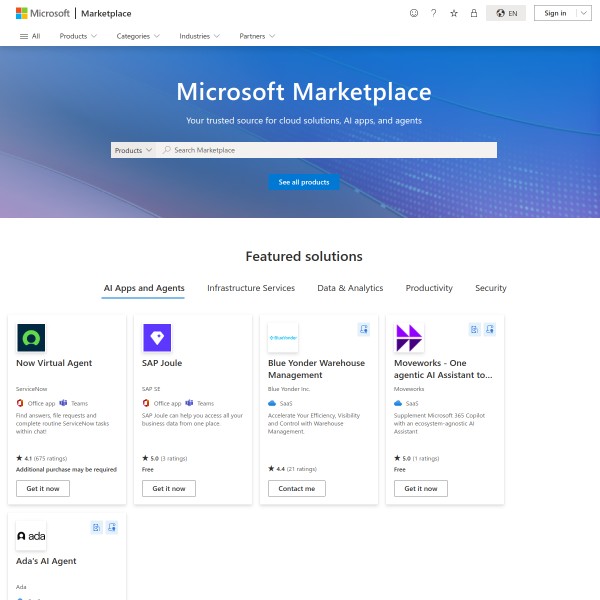Viewport: 600px width, 600px height.
Task: Expand the Categories nav menu
Action: pos(138,36)
